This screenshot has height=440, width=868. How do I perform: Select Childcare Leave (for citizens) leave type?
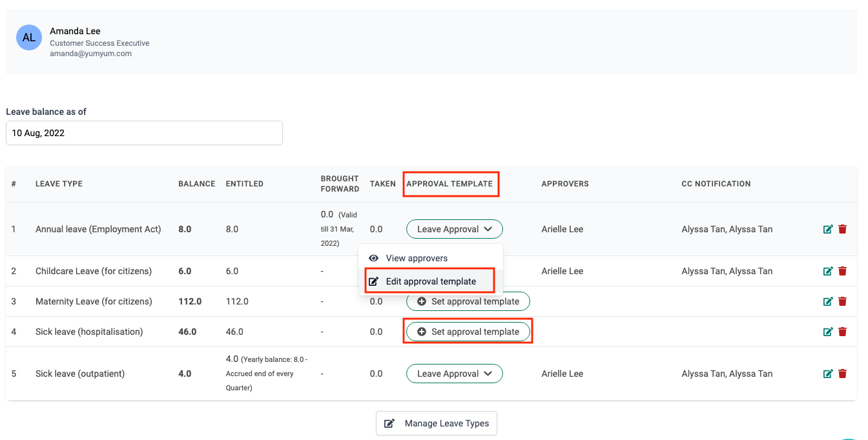(94, 271)
